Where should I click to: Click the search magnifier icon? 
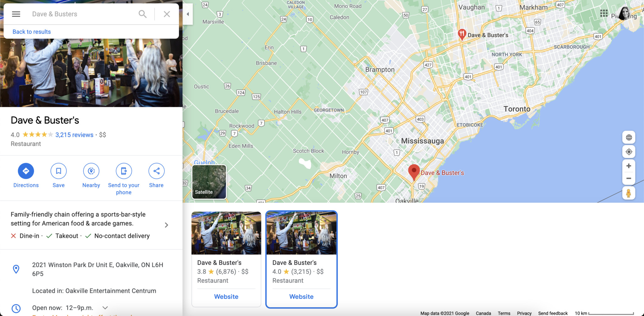142,14
